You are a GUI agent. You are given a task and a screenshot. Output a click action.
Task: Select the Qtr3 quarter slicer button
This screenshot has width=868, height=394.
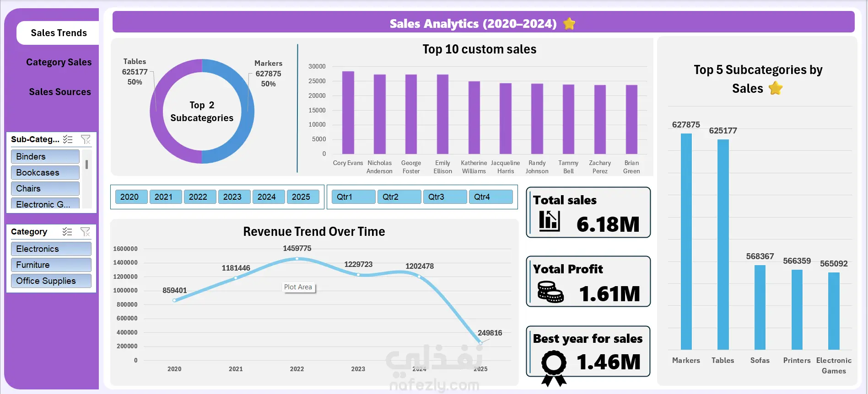tap(445, 197)
